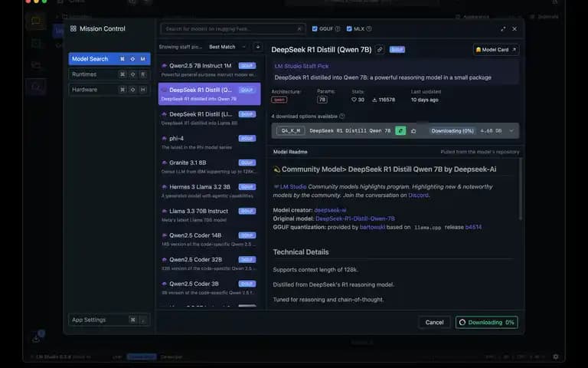Click thumbs-up icon on Q4_K_M row

pos(413,131)
